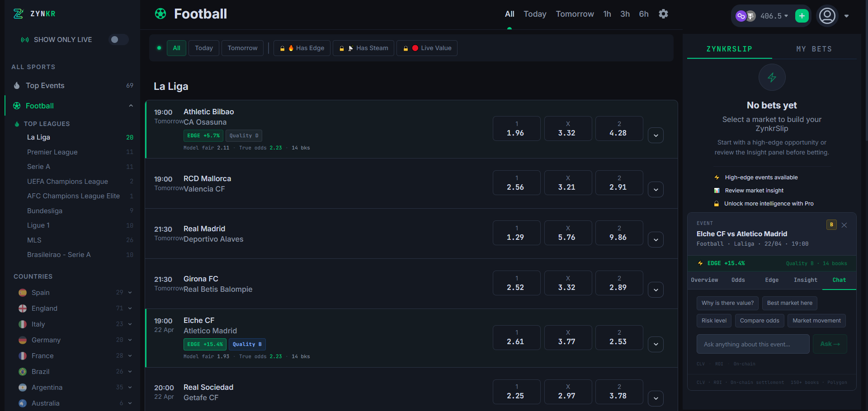Activate the Live Value filter
This screenshot has height=411, width=868.
[426, 48]
